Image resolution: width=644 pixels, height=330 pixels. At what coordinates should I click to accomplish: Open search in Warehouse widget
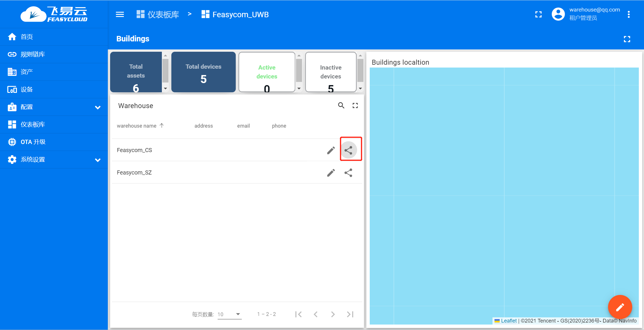coord(341,105)
